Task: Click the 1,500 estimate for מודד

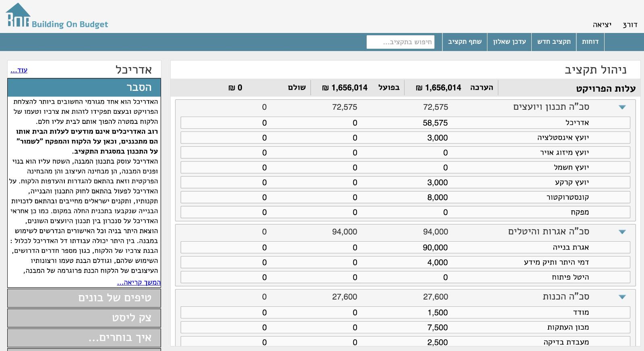Action: (x=438, y=313)
